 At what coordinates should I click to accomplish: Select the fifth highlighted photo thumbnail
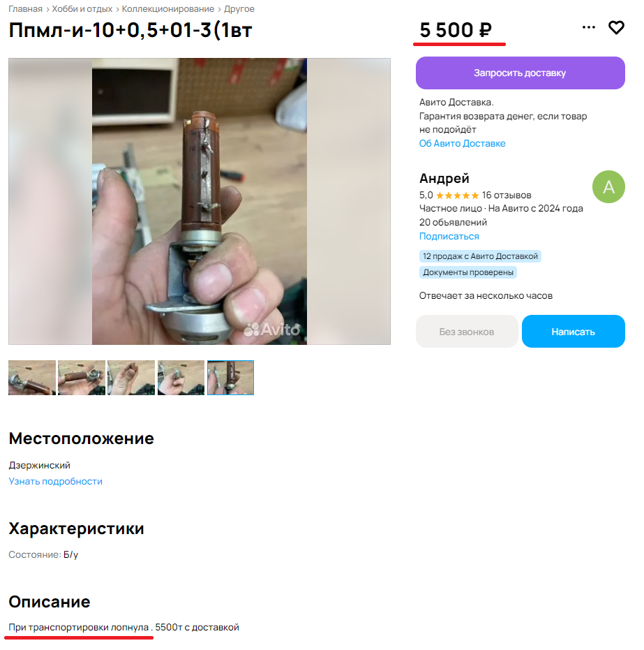(231, 378)
